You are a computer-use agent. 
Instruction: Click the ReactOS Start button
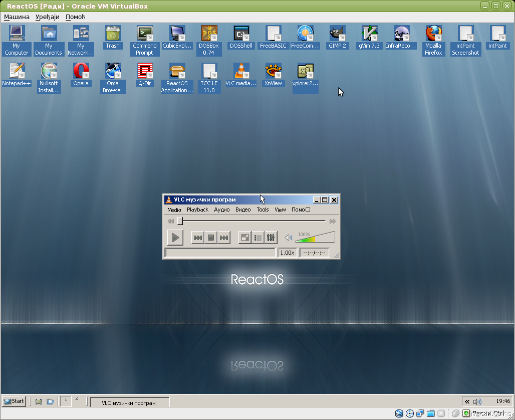[14, 401]
